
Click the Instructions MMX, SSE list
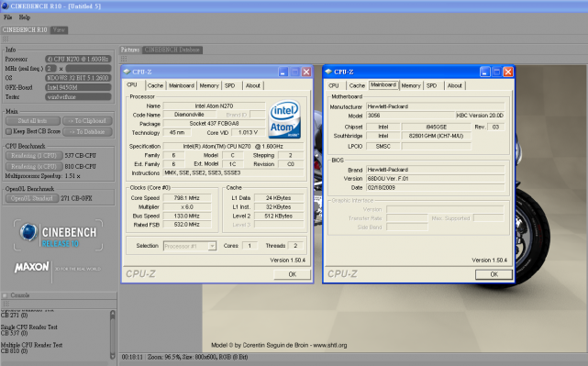(233, 172)
